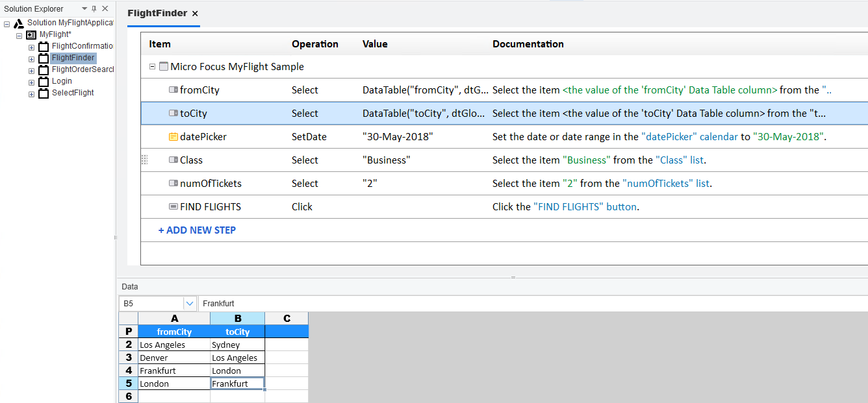The width and height of the screenshot is (868, 403).
Task: Close the FlightFinder tab
Action: point(195,14)
